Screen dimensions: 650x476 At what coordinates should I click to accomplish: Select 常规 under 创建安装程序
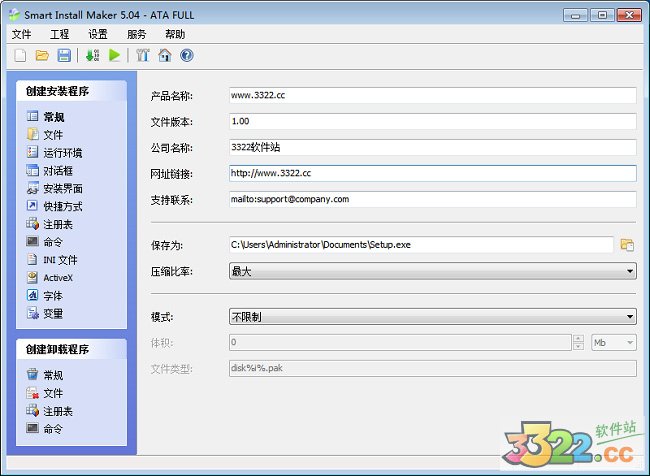[x=54, y=117]
